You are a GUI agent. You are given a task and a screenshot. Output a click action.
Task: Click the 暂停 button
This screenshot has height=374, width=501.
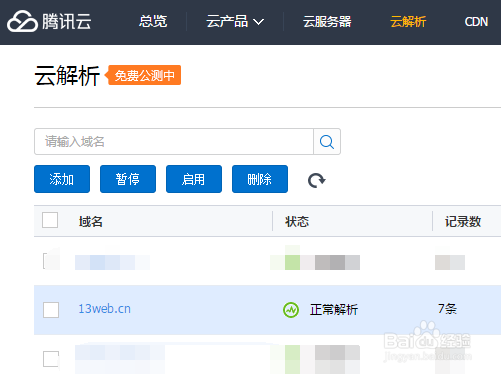pyautogui.click(x=128, y=179)
